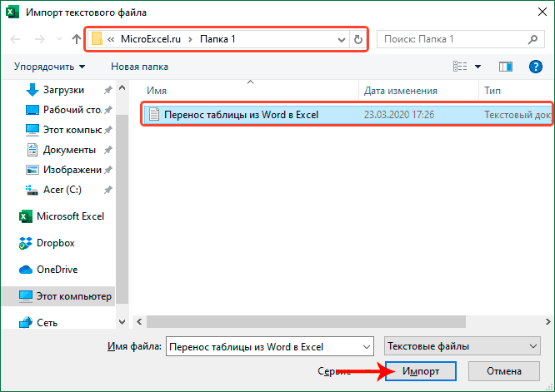Click the Excel icon in the title bar
The height and width of the screenshot is (392, 555).
pyautogui.click(x=12, y=12)
